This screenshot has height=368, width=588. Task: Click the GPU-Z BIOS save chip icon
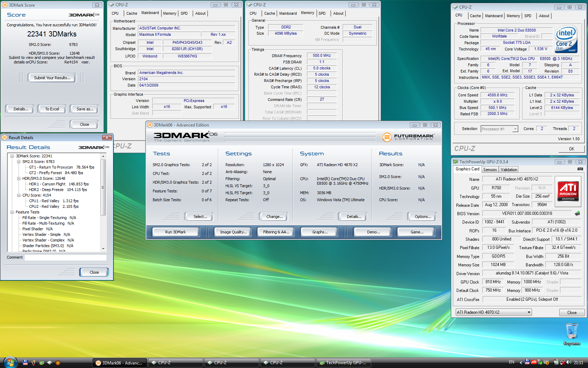pyautogui.click(x=577, y=213)
